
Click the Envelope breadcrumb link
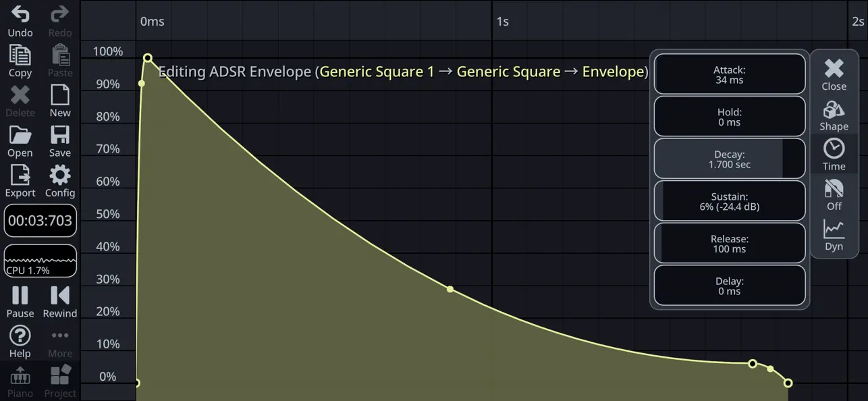pos(613,72)
